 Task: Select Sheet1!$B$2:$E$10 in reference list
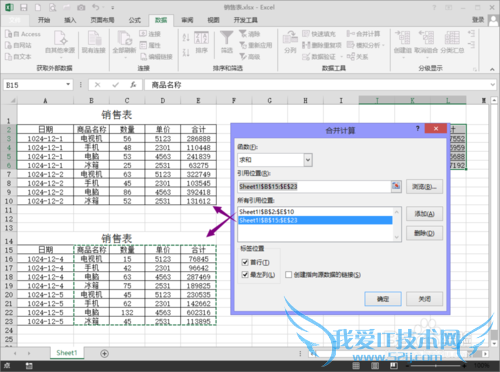(x=315, y=212)
